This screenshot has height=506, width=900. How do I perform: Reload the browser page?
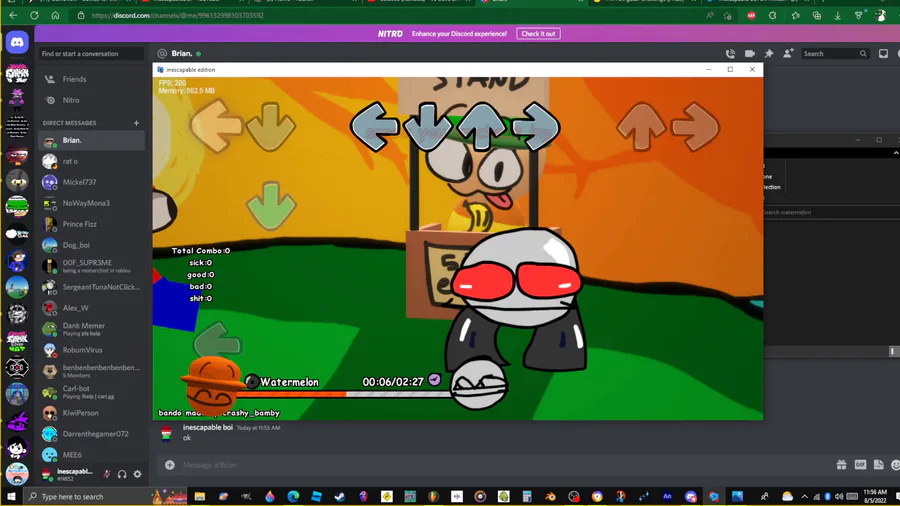tap(34, 15)
